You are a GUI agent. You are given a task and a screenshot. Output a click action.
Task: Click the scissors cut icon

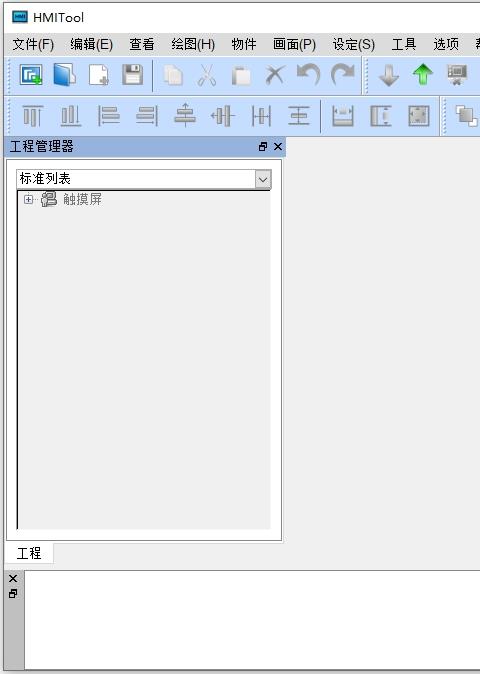point(207,75)
